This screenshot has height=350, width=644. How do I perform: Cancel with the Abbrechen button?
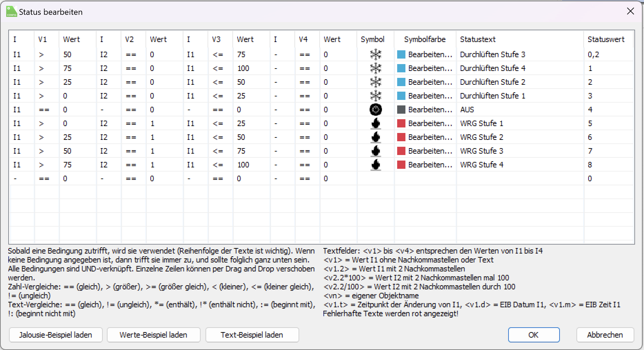605,335
